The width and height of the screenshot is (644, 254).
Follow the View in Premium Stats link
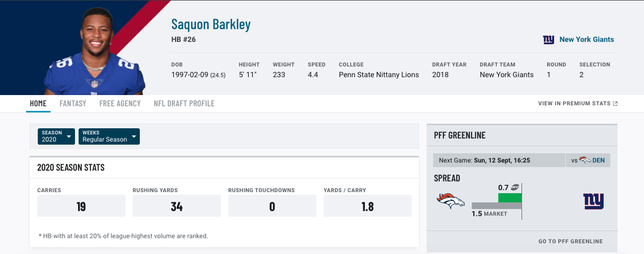coord(574,104)
